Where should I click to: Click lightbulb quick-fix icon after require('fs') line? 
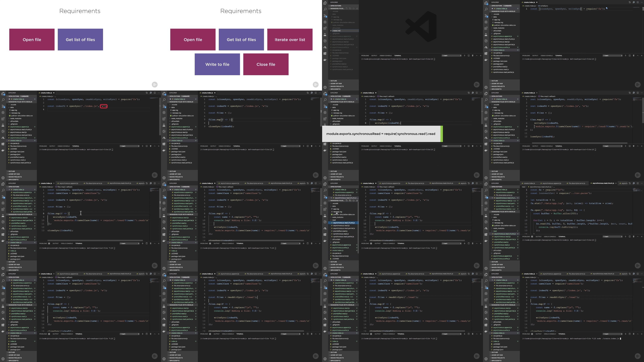(x=607, y=8)
